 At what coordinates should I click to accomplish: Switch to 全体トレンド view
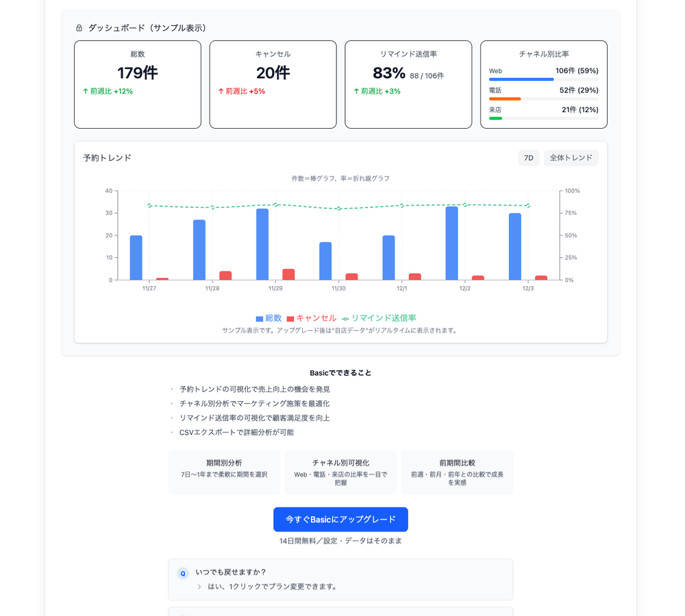[x=571, y=158]
